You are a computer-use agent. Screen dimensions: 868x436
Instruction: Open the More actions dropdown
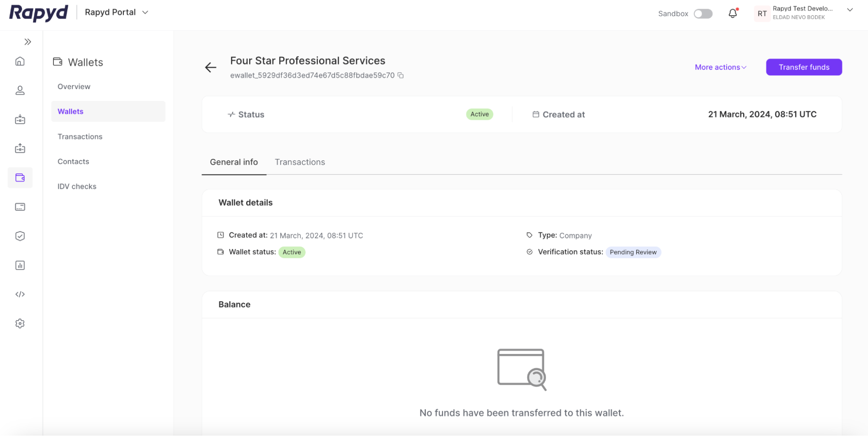(720, 67)
